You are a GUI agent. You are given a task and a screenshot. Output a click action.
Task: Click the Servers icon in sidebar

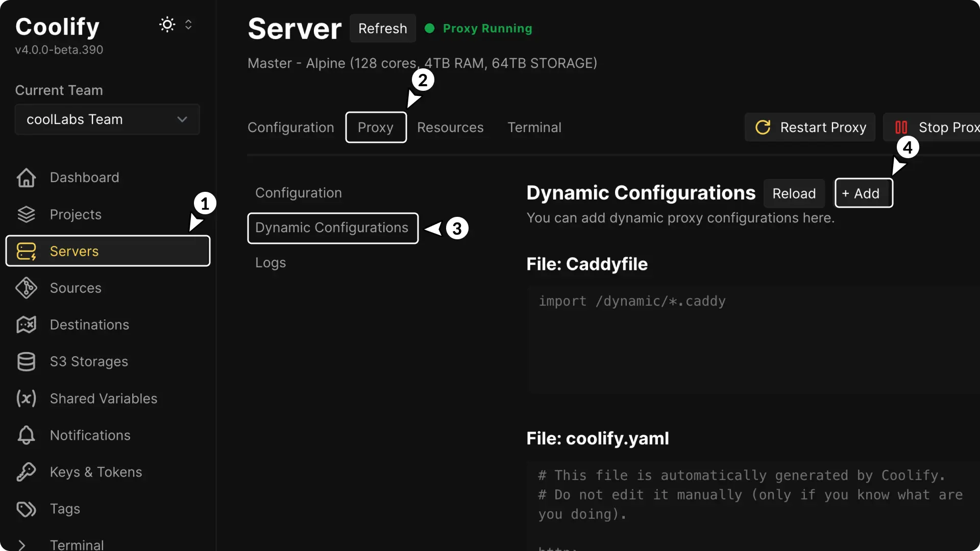26,251
